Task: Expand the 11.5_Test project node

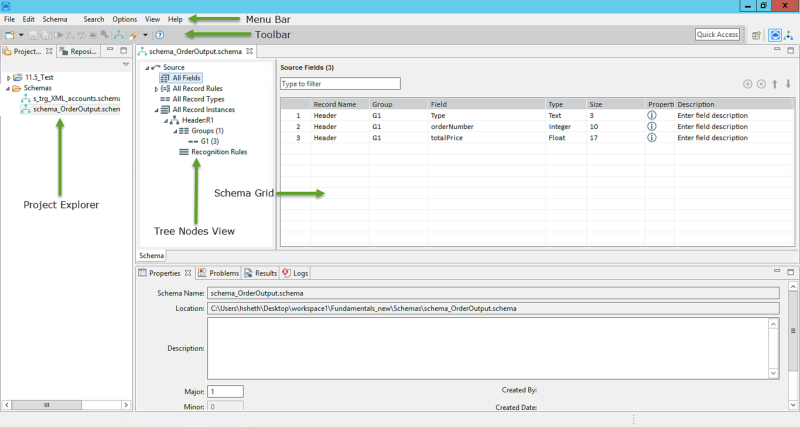Action: (9, 77)
